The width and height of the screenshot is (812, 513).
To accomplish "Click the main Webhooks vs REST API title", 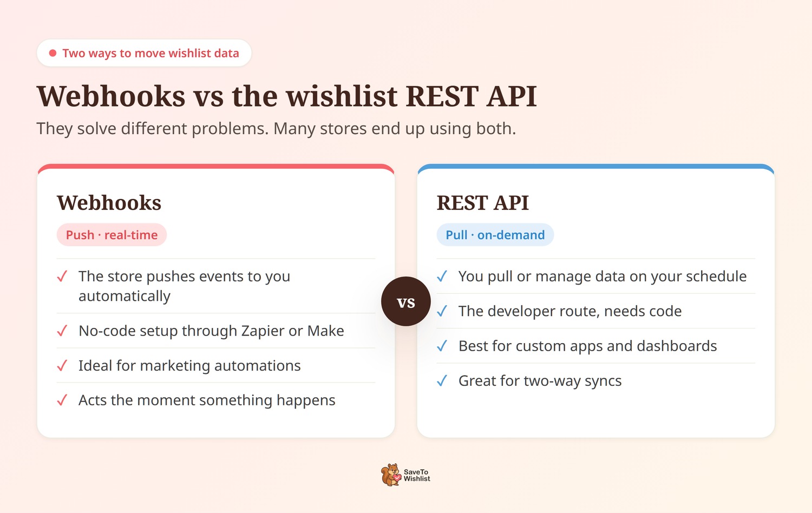I will tap(286, 96).
